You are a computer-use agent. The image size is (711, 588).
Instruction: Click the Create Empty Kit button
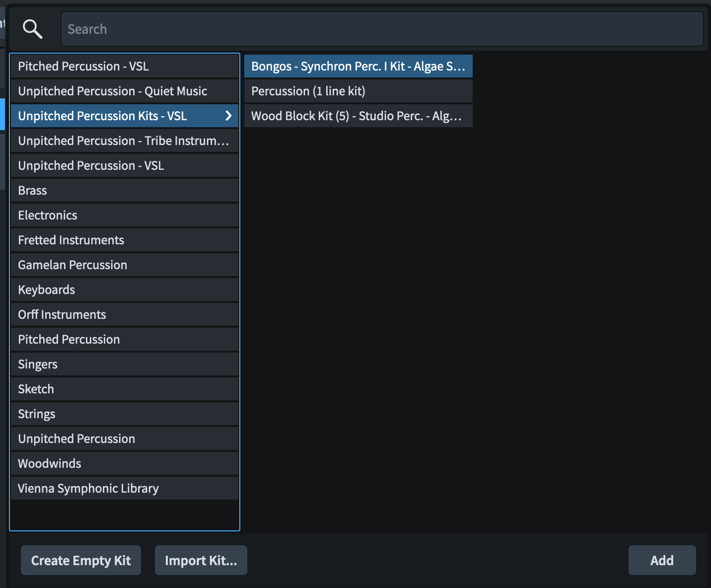[x=81, y=560]
